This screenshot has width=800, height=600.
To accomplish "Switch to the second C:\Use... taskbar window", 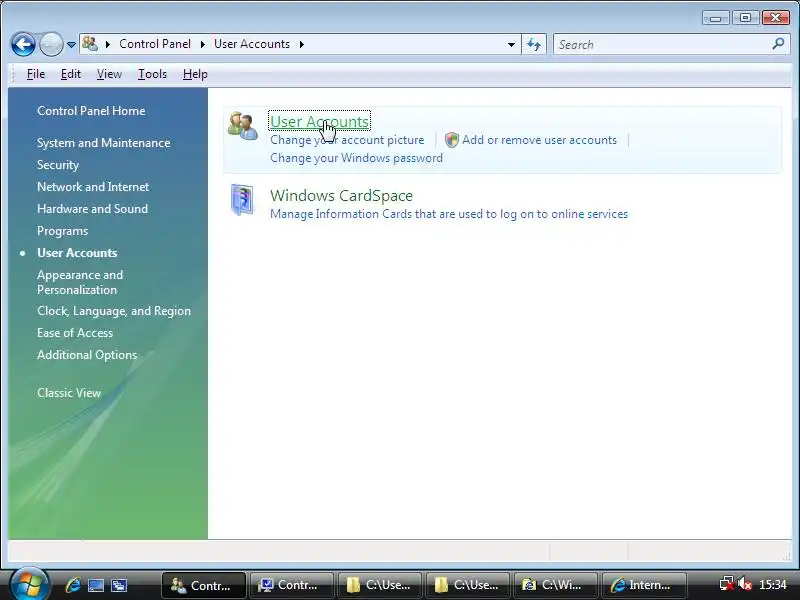I will coord(468,585).
